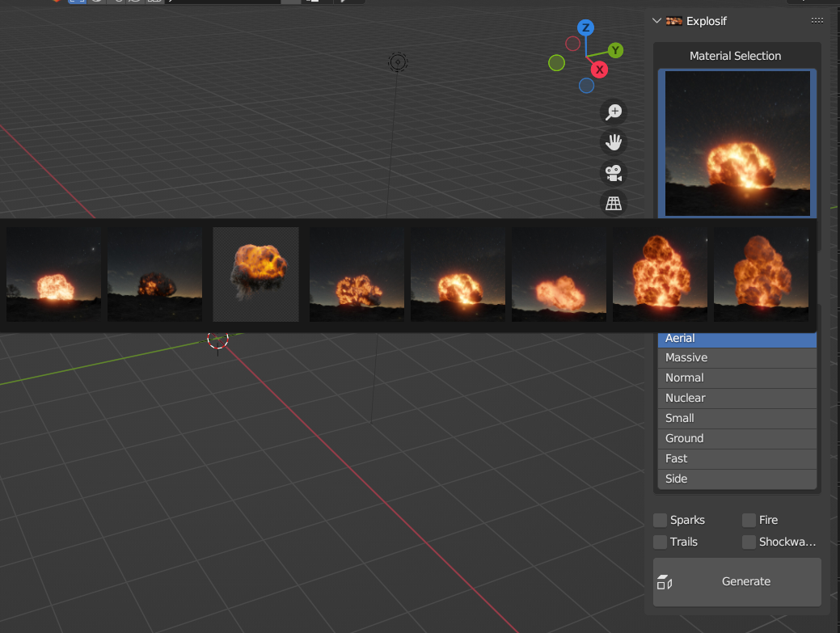Check the Shockwave option
This screenshot has width=840, height=633.
point(748,542)
